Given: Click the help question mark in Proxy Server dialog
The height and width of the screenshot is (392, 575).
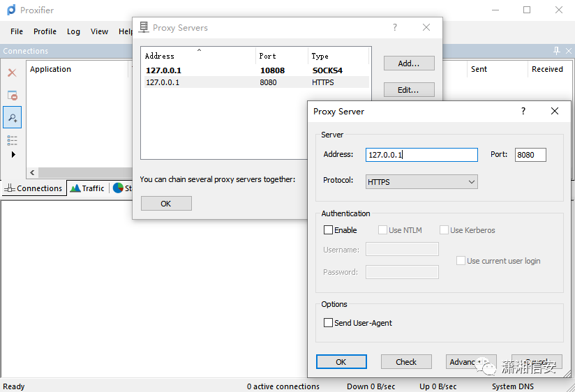Looking at the screenshot, I should (523, 111).
